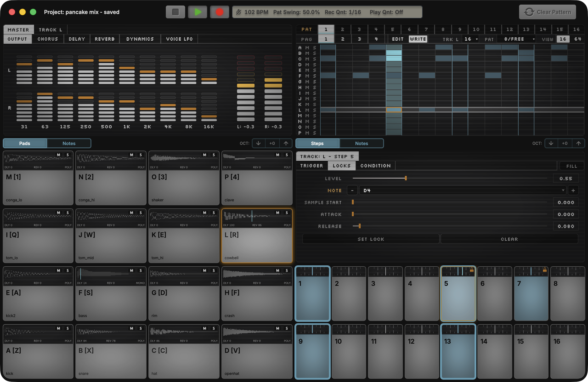This screenshot has height=382, width=588.
Task: Set view to 64 steps
Action: (578, 39)
